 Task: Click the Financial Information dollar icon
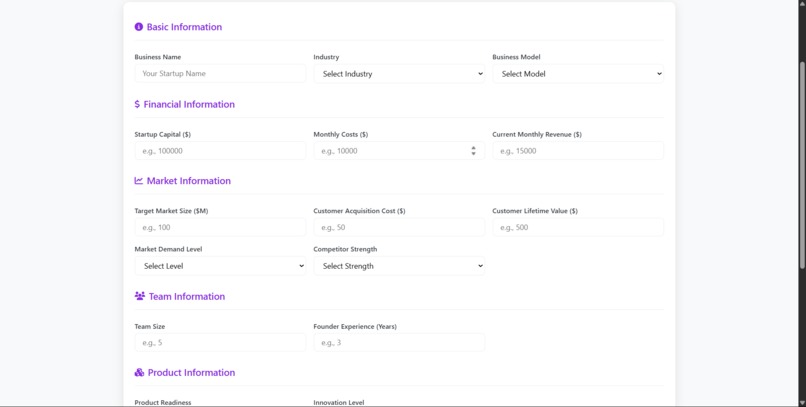pyautogui.click(x=137, y=104)
